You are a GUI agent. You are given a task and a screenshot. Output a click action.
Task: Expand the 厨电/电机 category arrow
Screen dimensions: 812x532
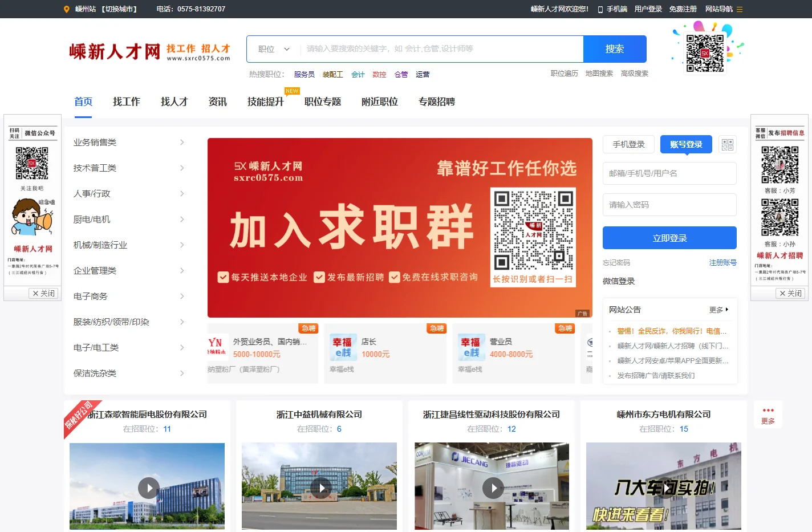click(x=182, y=219)
